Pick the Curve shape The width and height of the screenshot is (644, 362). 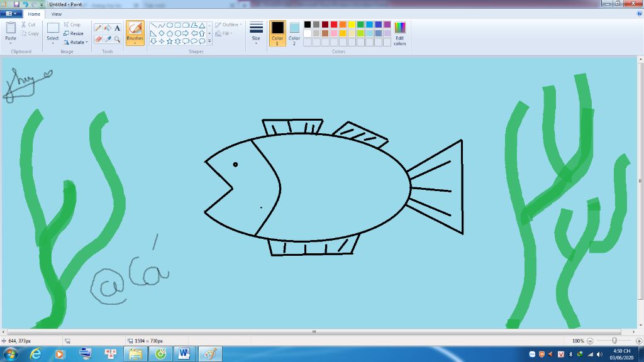coord(162,25)
